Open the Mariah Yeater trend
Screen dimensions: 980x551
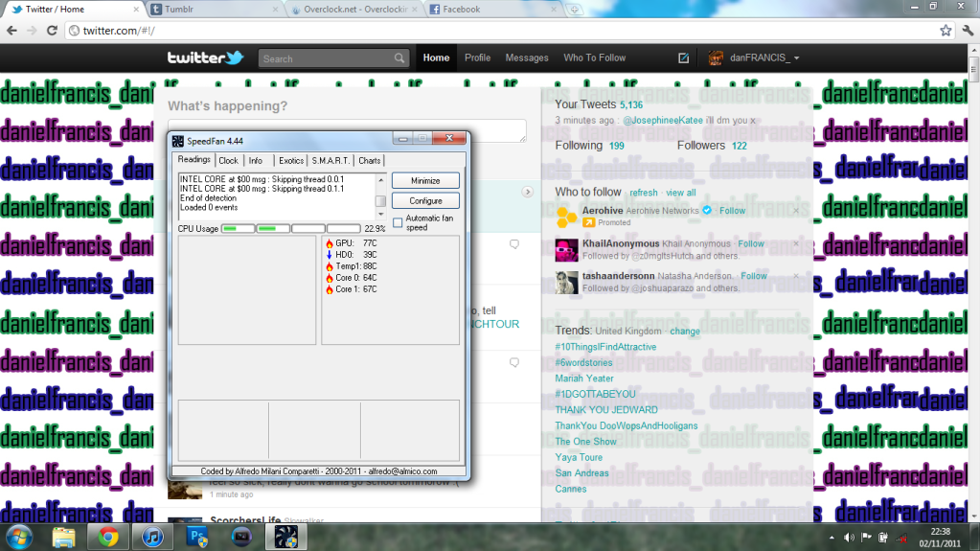[584, 379]
